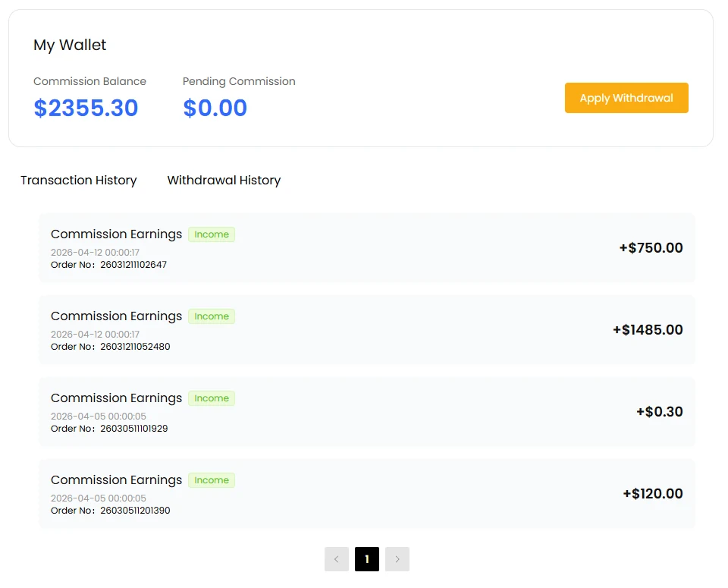Screen dimensions: 728x588
Task: Click the $2355.30 commission balance amount
Action: tap(86, 108)
